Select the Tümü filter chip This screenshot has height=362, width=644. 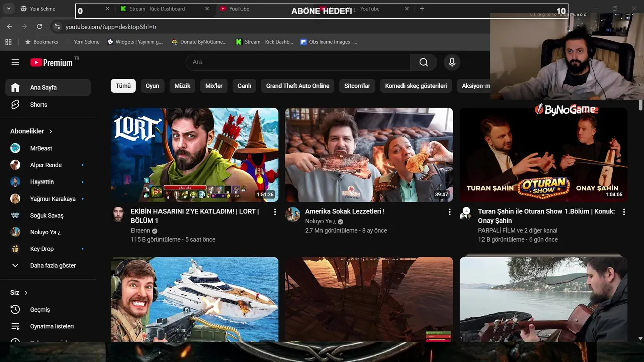pos(123,86)
